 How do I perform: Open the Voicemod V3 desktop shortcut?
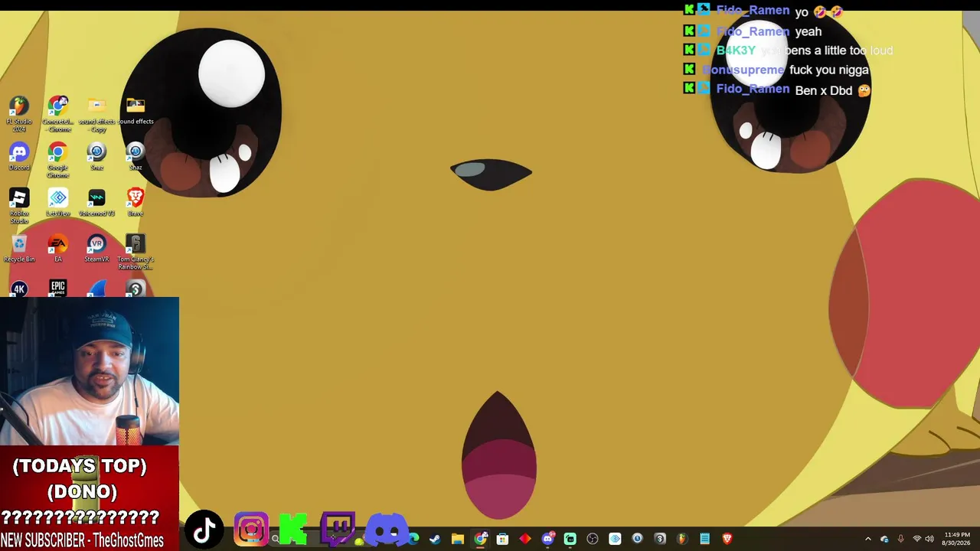pyautogui.click(x=96, y=203)
